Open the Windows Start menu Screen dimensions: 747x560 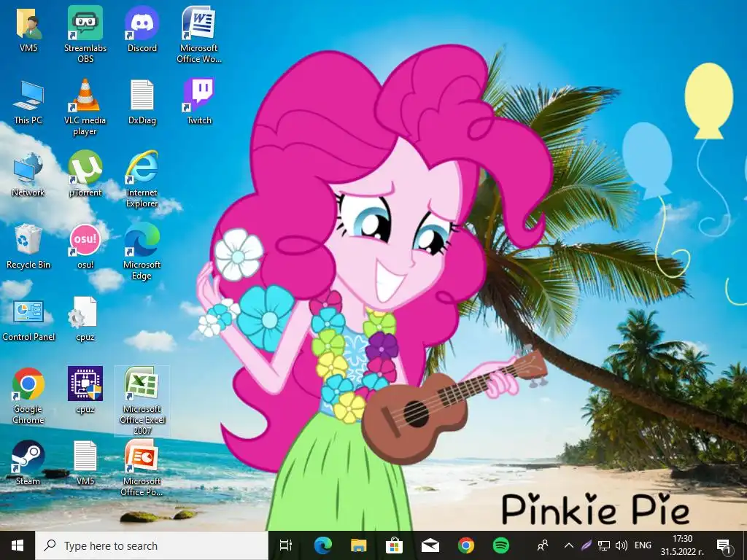click(18, 545)
